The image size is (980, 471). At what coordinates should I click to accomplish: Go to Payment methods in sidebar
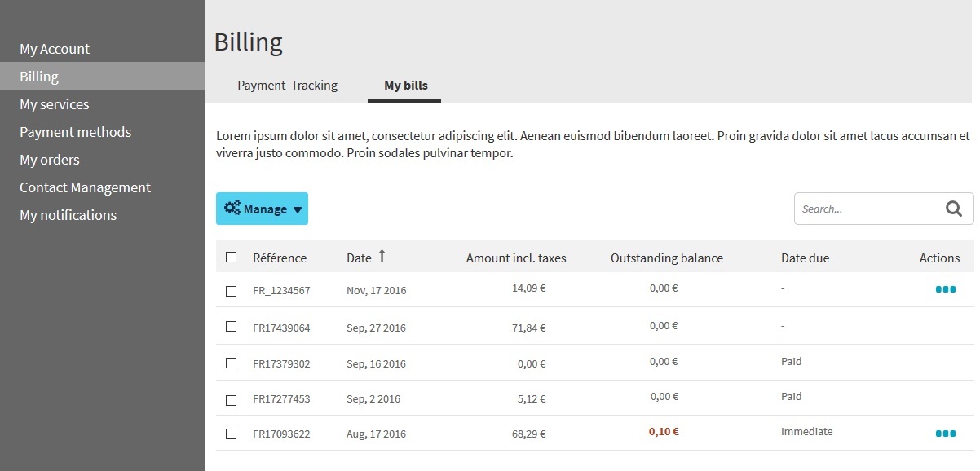(x=75, y=132)
